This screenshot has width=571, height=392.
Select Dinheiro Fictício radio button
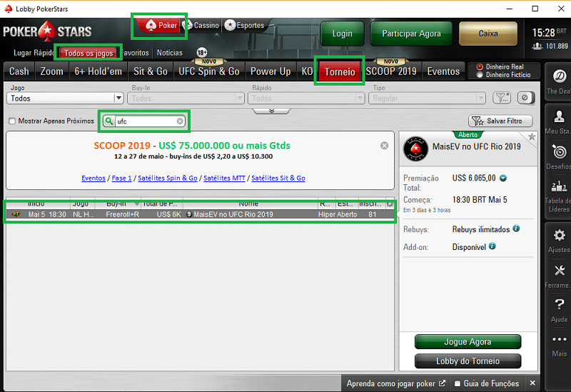point(480,75)
